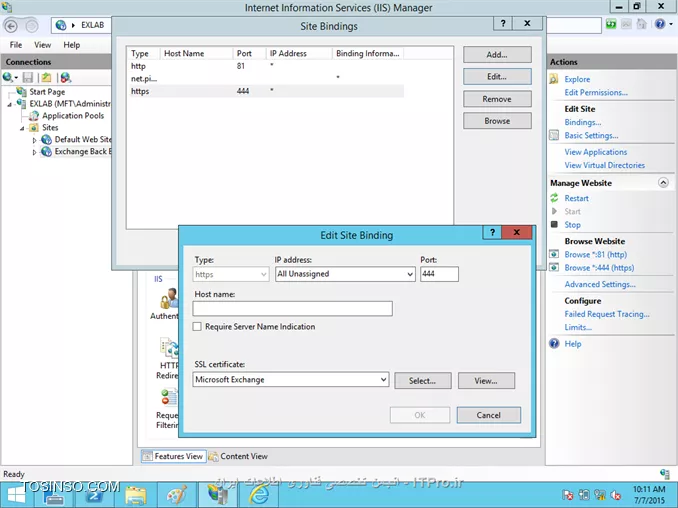Click the View... certificate button
Image resolution: width=678 pixels, height=508 pixels.
pos(486,381)
